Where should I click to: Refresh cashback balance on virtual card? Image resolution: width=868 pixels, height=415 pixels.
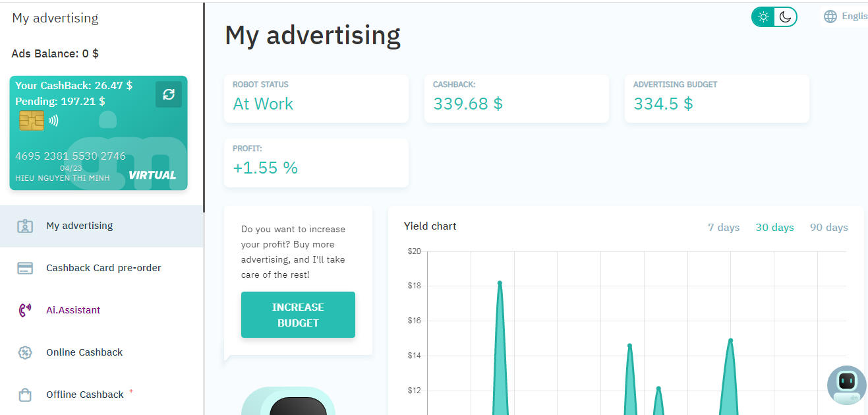169,94
